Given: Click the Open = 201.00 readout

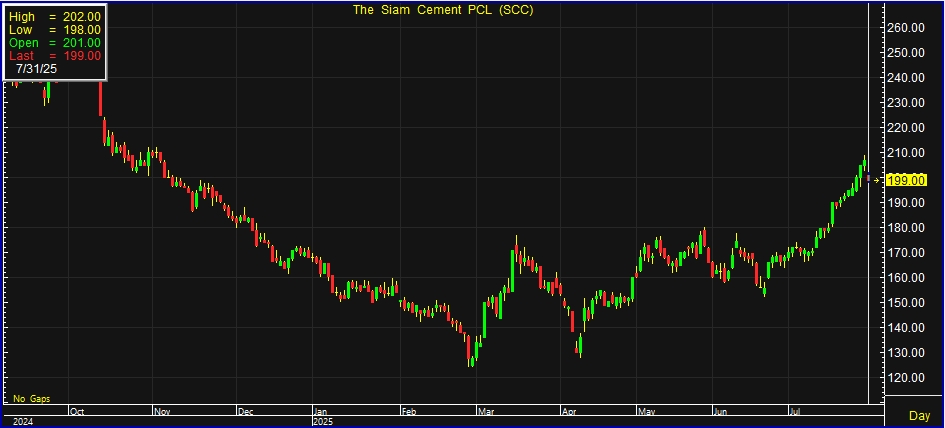Looking at the screenshot, I should 55,43.
